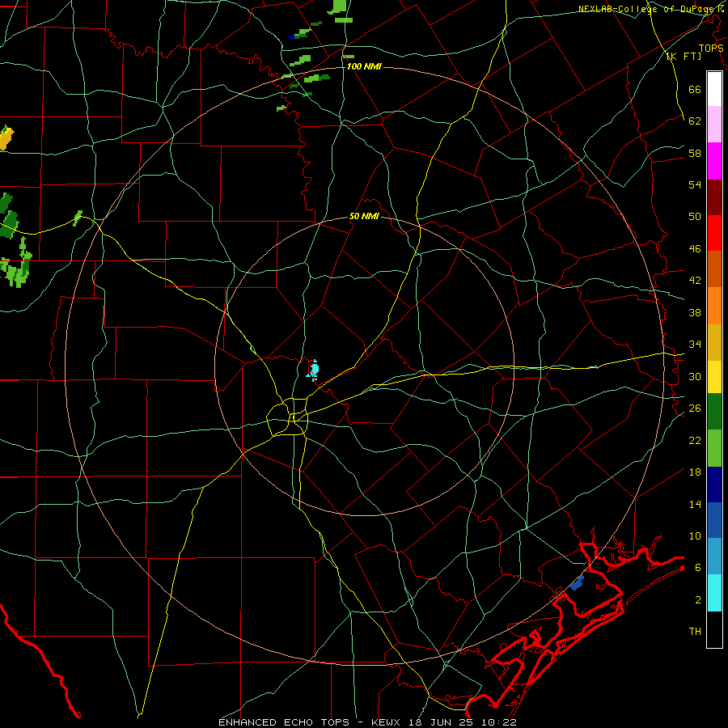This screenshot has width=728, height=728.
Task: Click the '100 NMI' range ring label
Action: pos(364,66)
